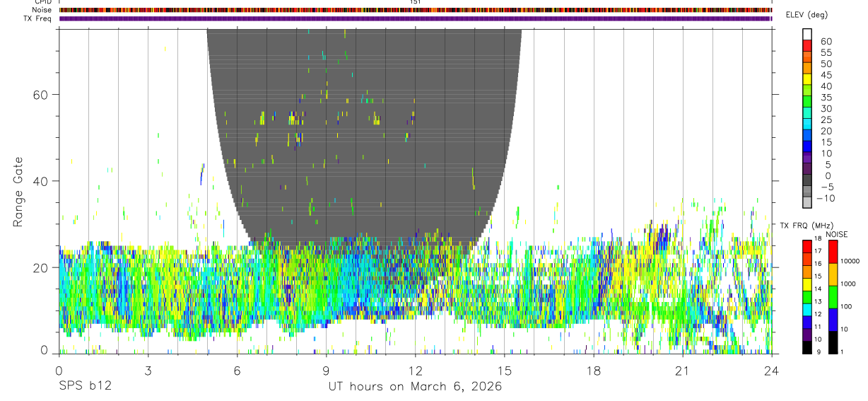Click the Noise color strip above the plot
The height and width of the screenshot is (401, 868).
tap(416, 10)
